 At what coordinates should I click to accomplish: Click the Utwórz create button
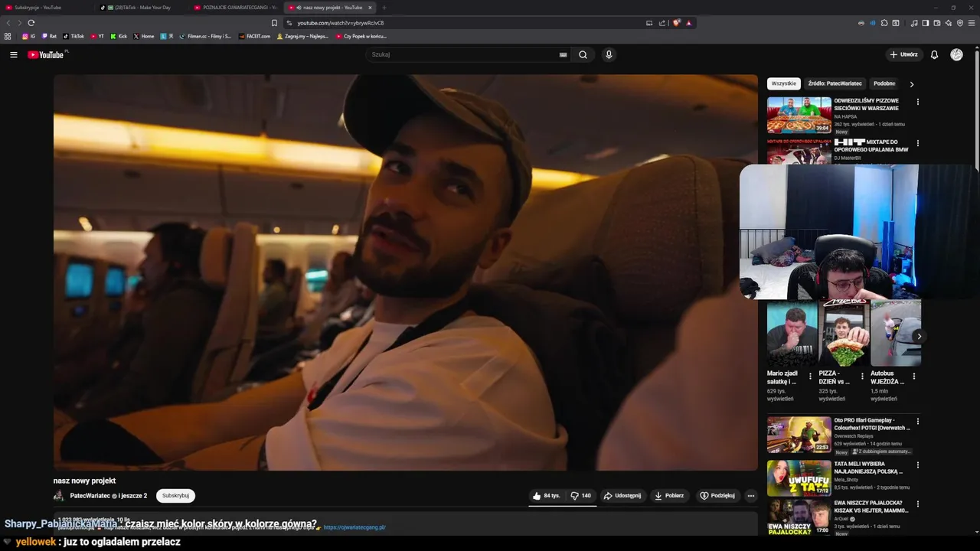coord(904,54)
